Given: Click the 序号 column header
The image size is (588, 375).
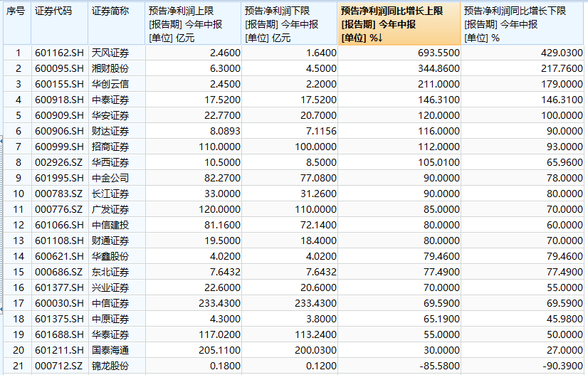Looking at the screenshot, I should click(17, 23).
